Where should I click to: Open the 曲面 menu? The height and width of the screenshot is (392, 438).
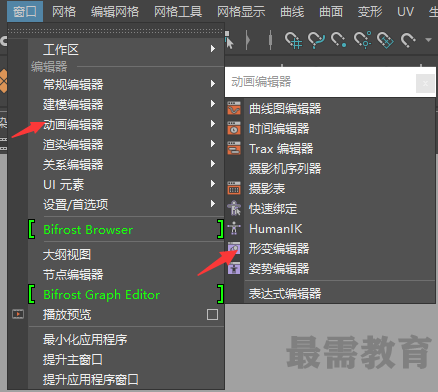[x=331, y=12]
